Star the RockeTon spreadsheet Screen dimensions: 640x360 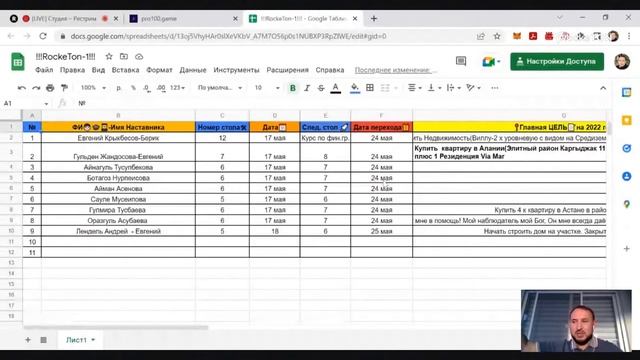pyautogui.click(x=109, y=56)
